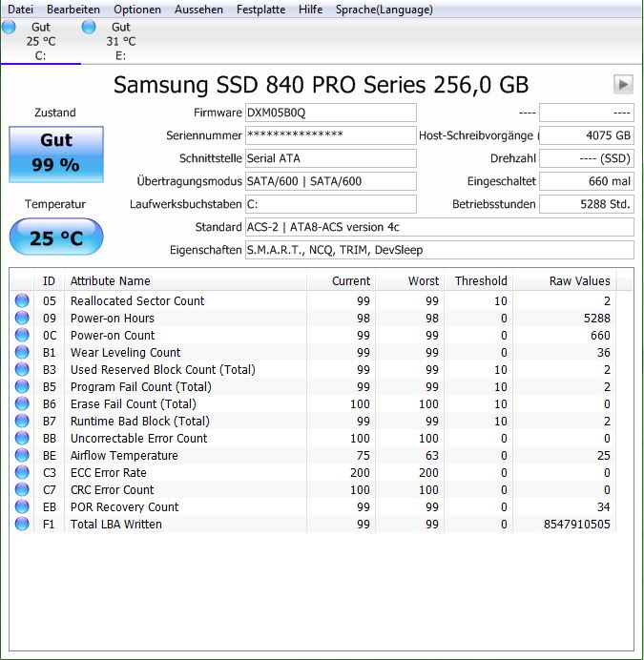Viewport: 644px width, 660px height.
Task: Click the ID column header
Action: (x=49, y=280)
